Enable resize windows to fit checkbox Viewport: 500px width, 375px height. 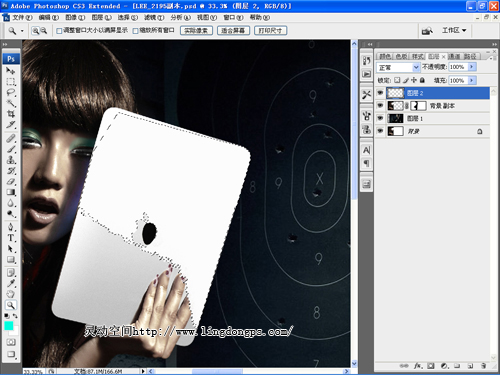click(x=59, y=31)
